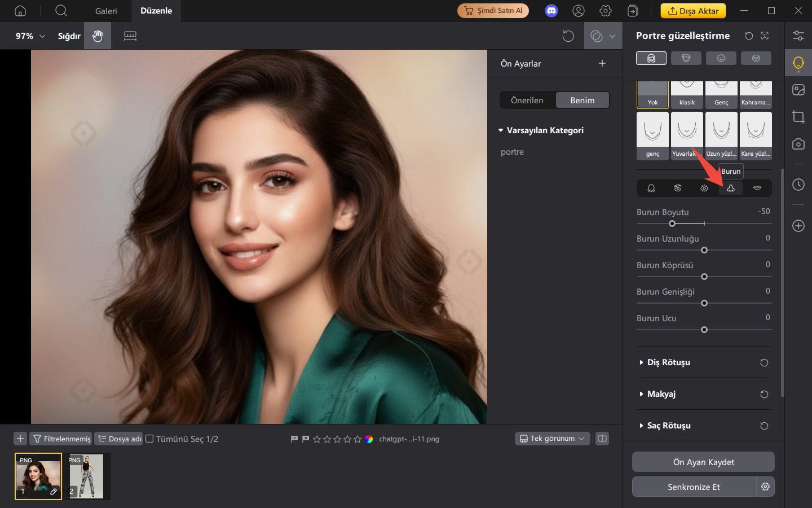Select the eyebrow retouch icon
812x508 pixels.
tap(678, 188)
